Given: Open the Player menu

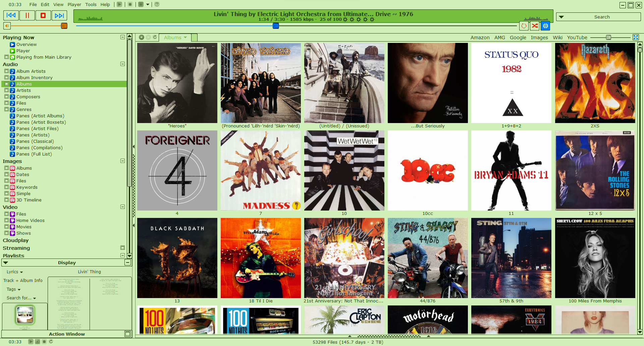Looking at the screenshot, I should pos(74,4).
